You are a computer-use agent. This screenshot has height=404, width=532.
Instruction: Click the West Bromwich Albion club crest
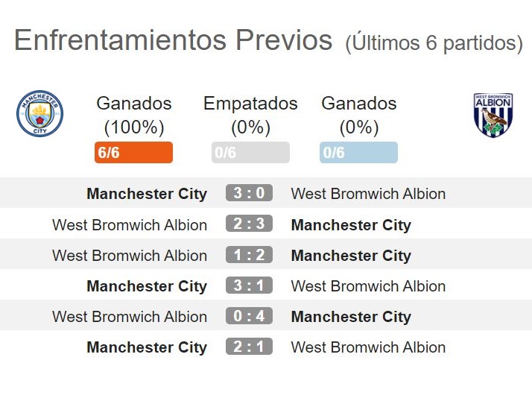click(493, 115)
